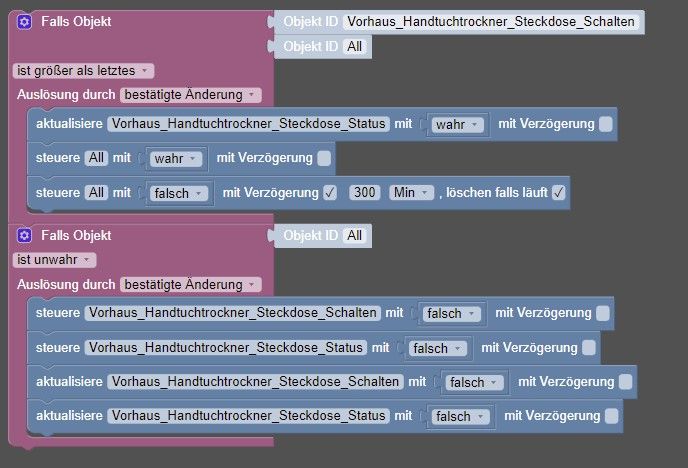Image resolution: width=688 pixels, height=468 pixels.
Task: Open 'falsch' dropdown in steuere Steckdose_Schalten row
Action: click(x=452, y=313)
